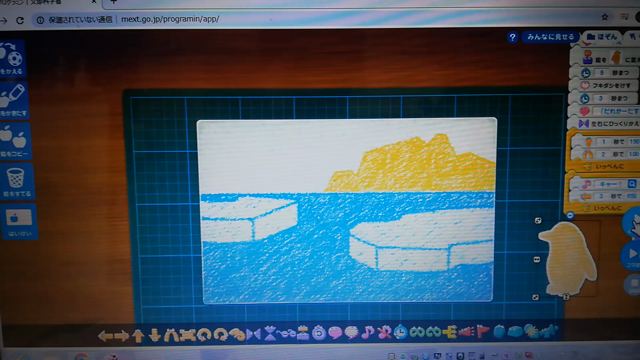Open sound search magnifier in キャー block
640x360 pixels.
[632, 184]
